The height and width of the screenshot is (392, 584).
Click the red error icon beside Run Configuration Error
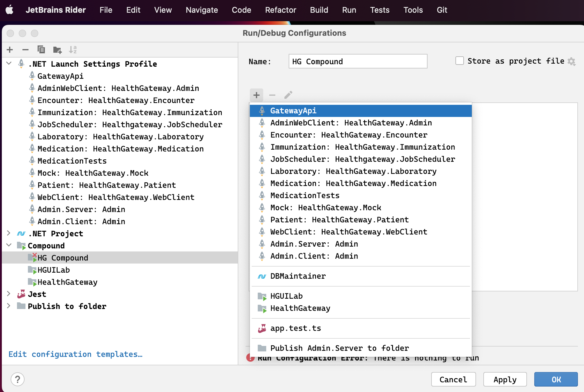pyautogui.click(x=250, y=358)
